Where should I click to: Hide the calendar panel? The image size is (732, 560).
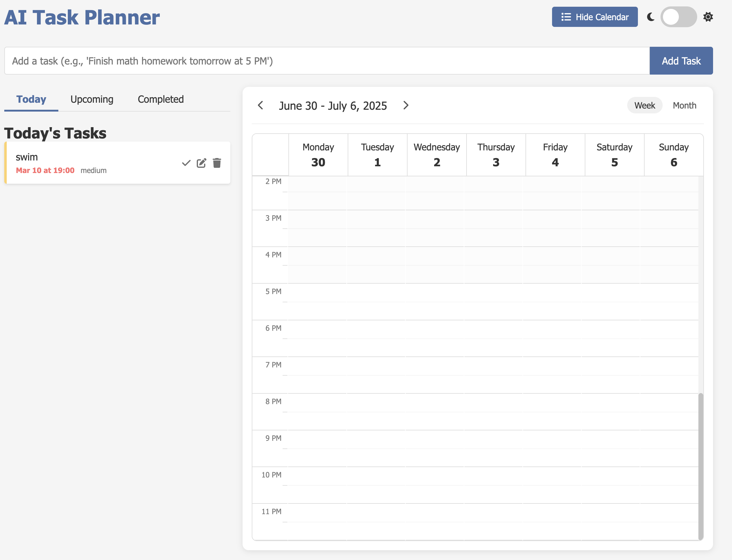595,17
